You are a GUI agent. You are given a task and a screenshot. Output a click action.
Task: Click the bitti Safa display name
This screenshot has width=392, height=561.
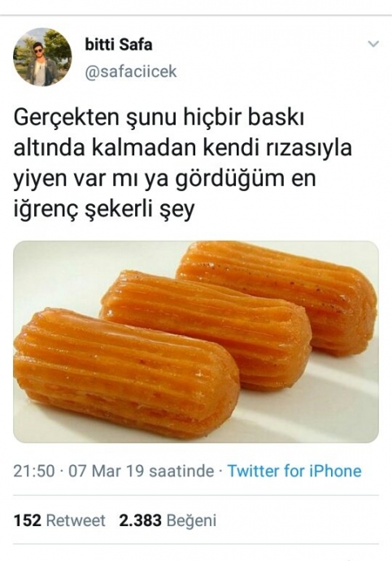pyautogui.click(x=119, y=45)
